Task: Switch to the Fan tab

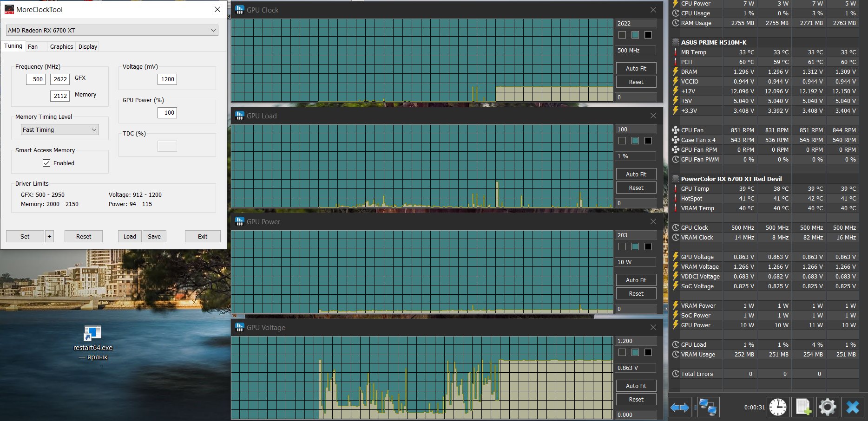Action: (x=33, y=46)
